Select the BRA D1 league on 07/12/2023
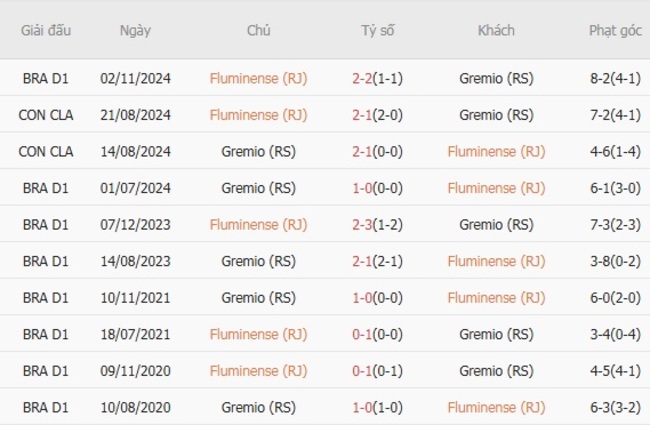 (x=46, y=225)
